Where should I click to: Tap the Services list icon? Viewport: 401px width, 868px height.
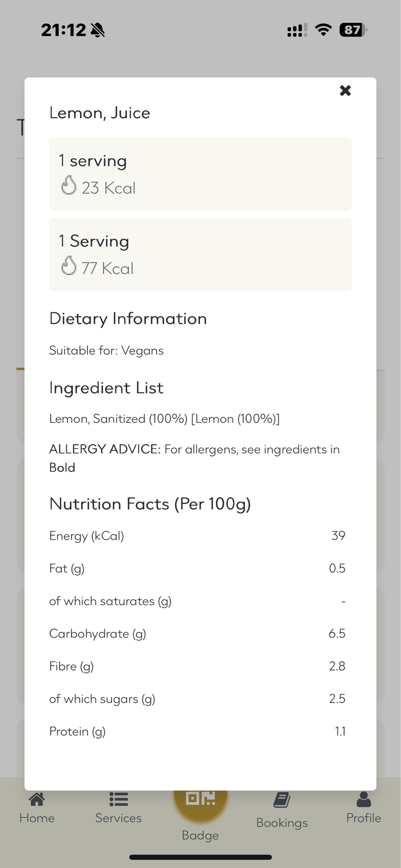click(x=118, y=799)
